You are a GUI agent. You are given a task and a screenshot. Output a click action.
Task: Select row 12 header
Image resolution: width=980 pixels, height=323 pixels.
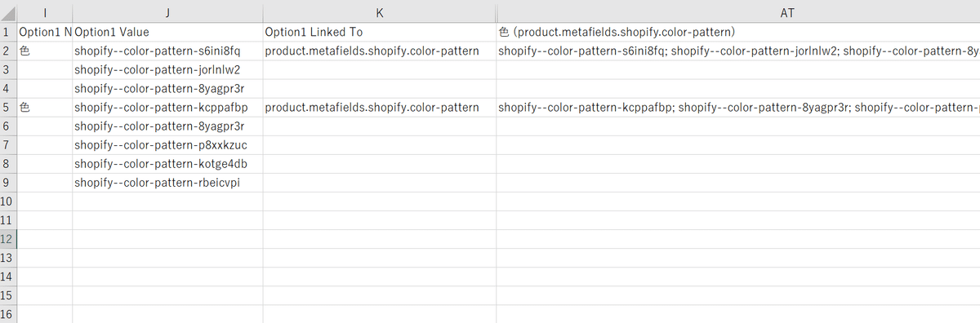8,239
